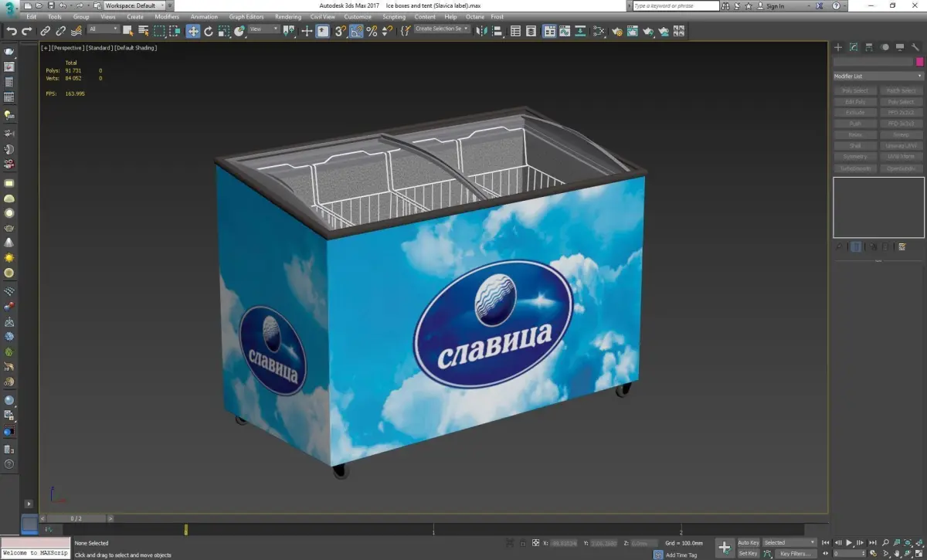Activate the Select and Rotate tool

[209, 32]
